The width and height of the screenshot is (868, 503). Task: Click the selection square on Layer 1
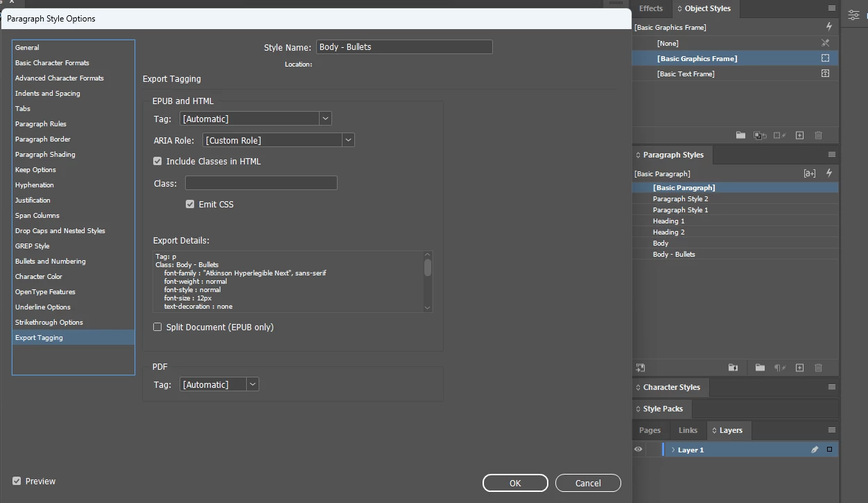pos(829,450)
